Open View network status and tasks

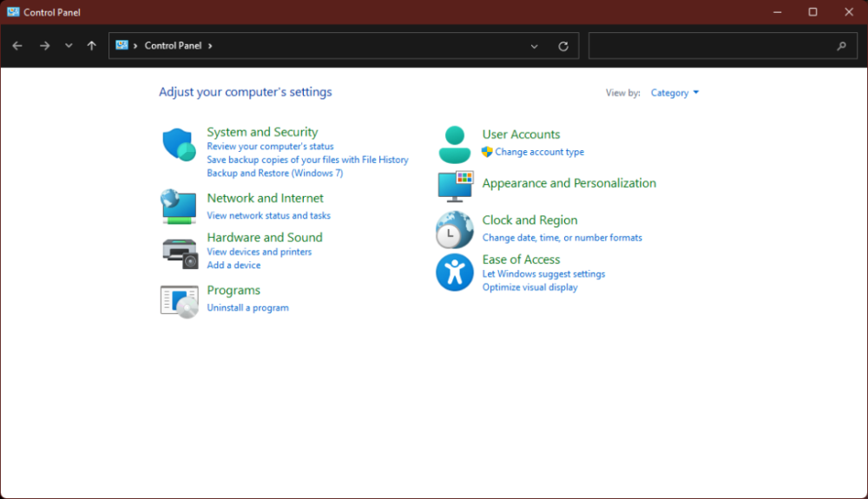point(268,215)
